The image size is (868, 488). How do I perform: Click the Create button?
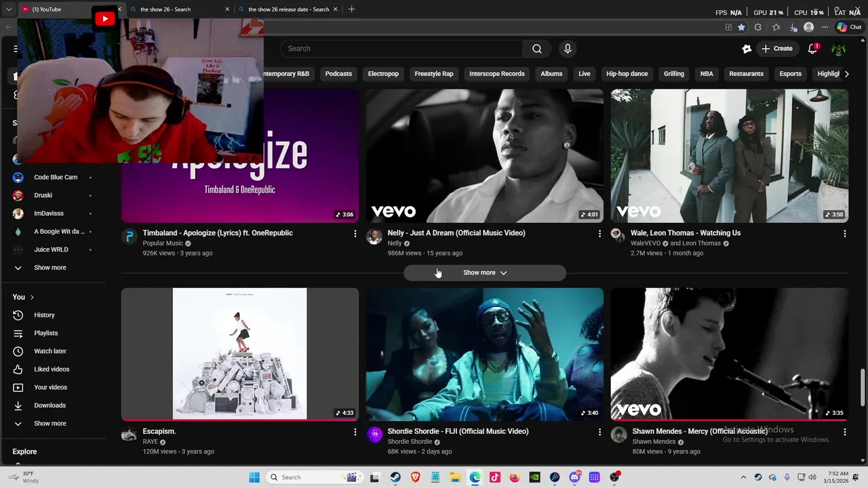777,49
